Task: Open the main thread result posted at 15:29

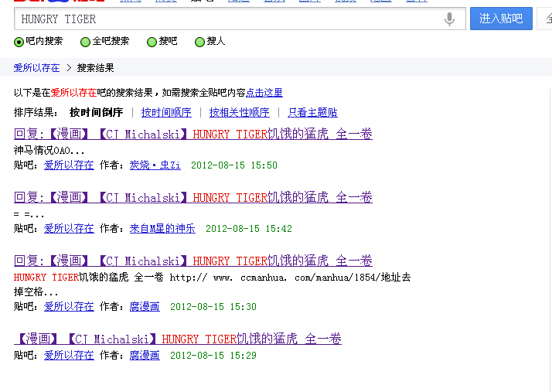Action: tap(178, 339)
